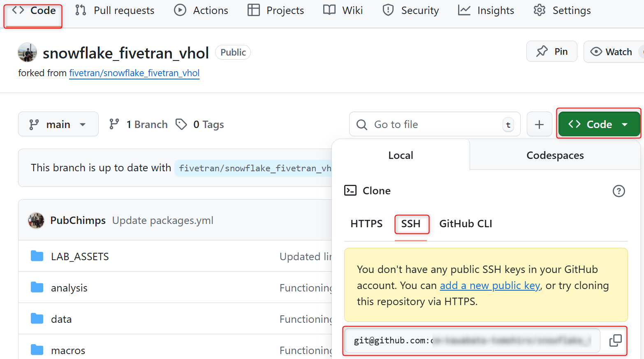Click the Tags tag icon

(x=181, y=124)
